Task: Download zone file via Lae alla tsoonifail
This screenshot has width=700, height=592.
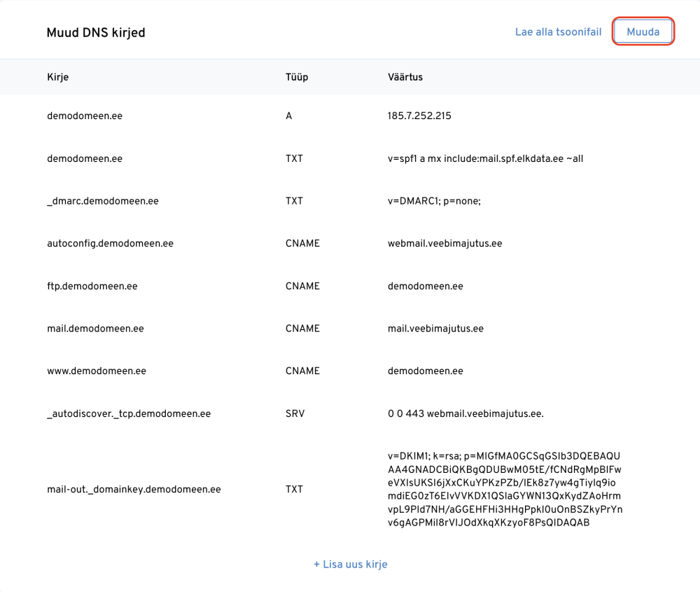Action: coord(558,32)
